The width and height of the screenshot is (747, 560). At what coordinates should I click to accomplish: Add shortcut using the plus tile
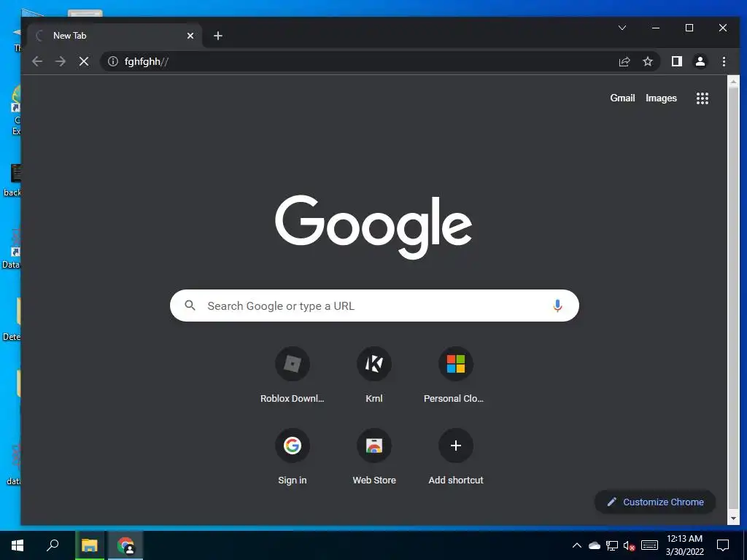455,456
